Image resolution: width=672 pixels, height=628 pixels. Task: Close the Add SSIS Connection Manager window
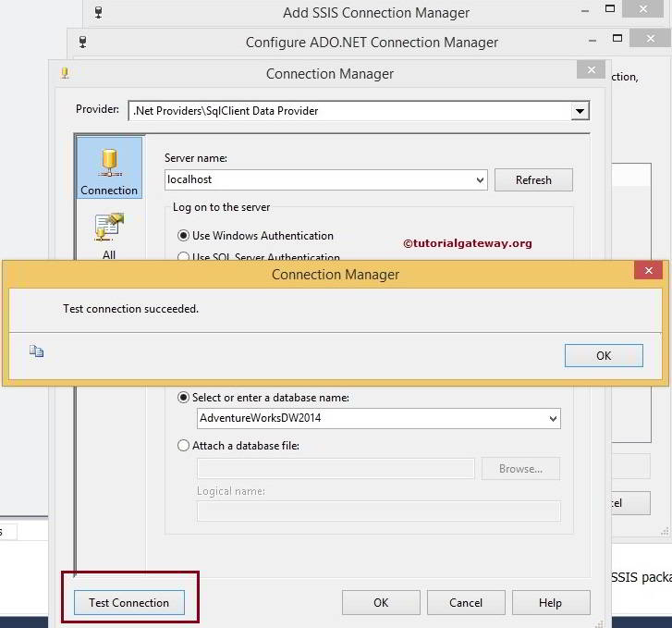click(642, 8)
